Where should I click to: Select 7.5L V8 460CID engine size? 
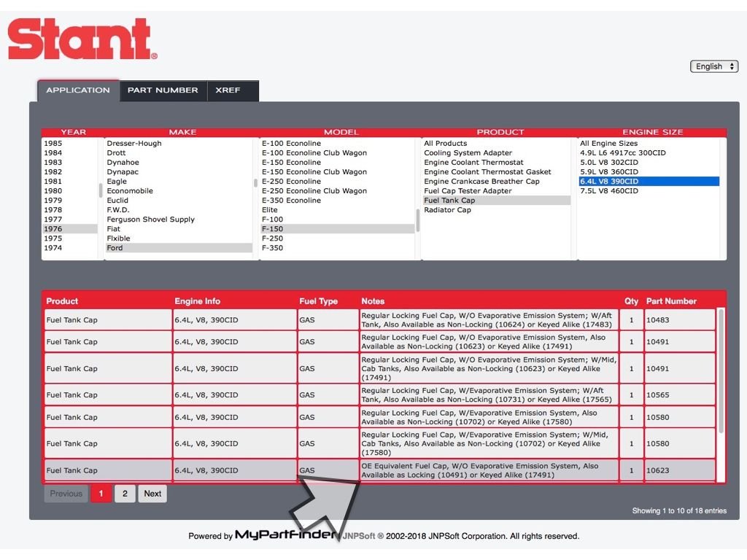pos(609,191)
